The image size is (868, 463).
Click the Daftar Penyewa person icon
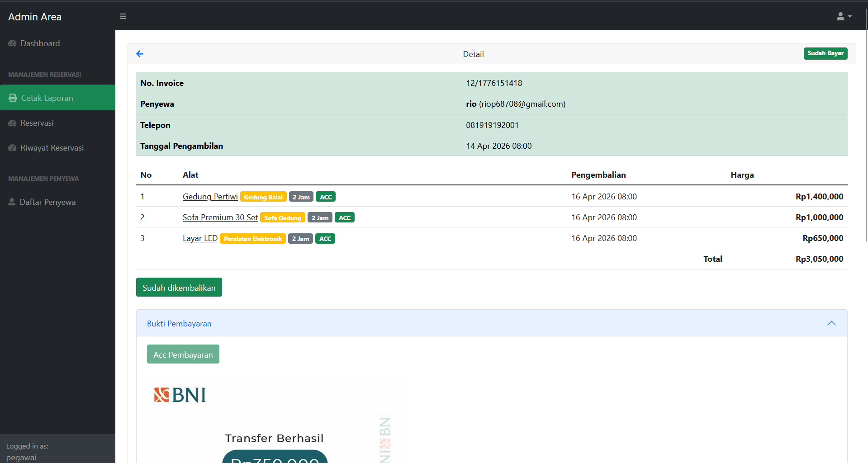12,202
